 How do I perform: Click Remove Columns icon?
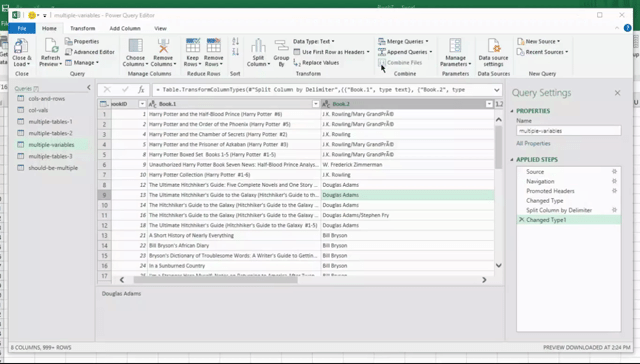pos(163,46)
